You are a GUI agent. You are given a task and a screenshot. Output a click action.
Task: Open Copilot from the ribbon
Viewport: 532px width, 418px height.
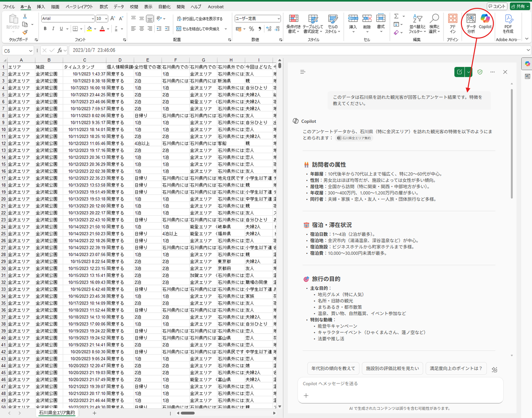tap(485, 24)
